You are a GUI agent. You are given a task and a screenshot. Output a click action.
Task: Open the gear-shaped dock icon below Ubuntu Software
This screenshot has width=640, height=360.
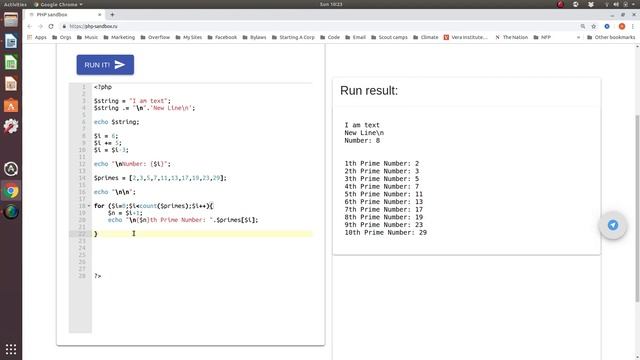[x=11, y=127]
